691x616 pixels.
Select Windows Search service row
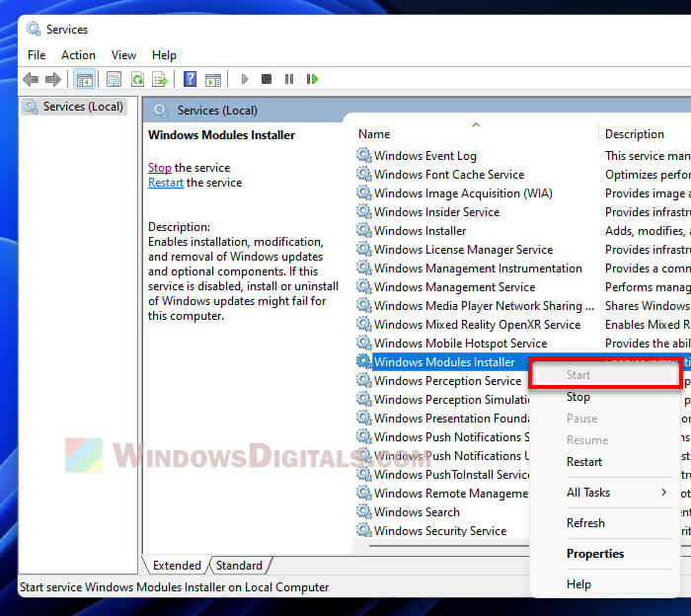pyautogui.click(x=441, y=511)
